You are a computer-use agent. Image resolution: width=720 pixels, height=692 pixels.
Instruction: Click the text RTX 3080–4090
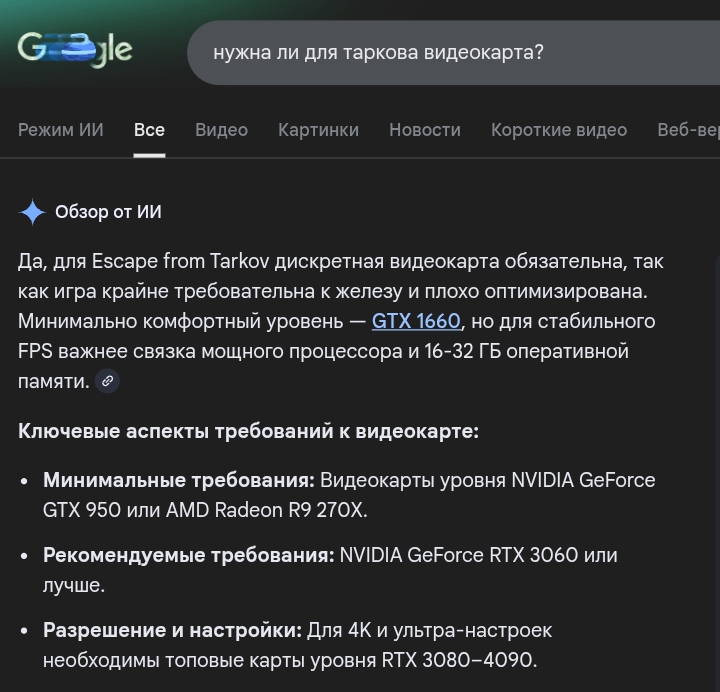[x=459, y=660]
